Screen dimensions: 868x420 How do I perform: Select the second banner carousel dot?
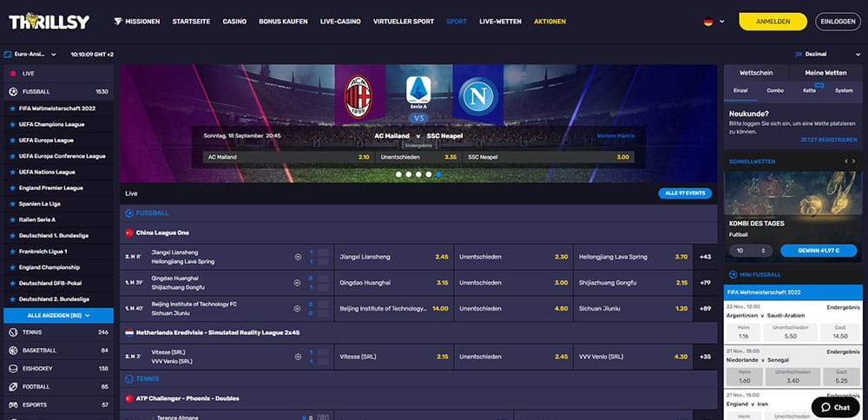409,174
